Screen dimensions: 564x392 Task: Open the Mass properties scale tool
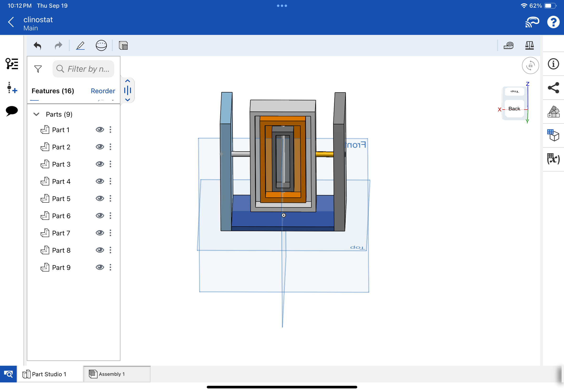(x=529, y=46)
